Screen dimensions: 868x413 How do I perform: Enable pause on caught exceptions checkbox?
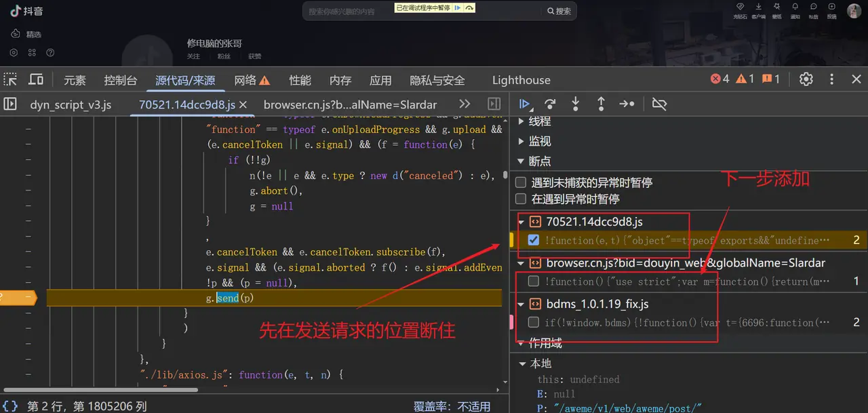tap(521, 199)
